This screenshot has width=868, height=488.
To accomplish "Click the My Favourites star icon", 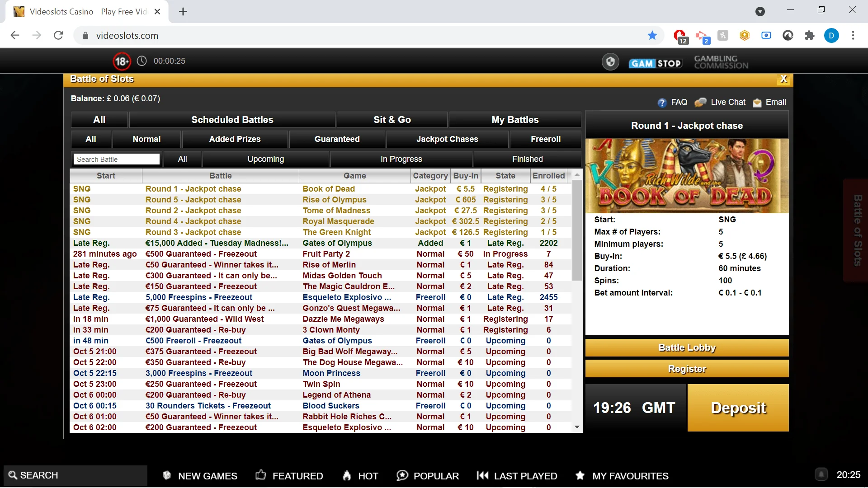I will pyautogui.click(x=580, y=475).
